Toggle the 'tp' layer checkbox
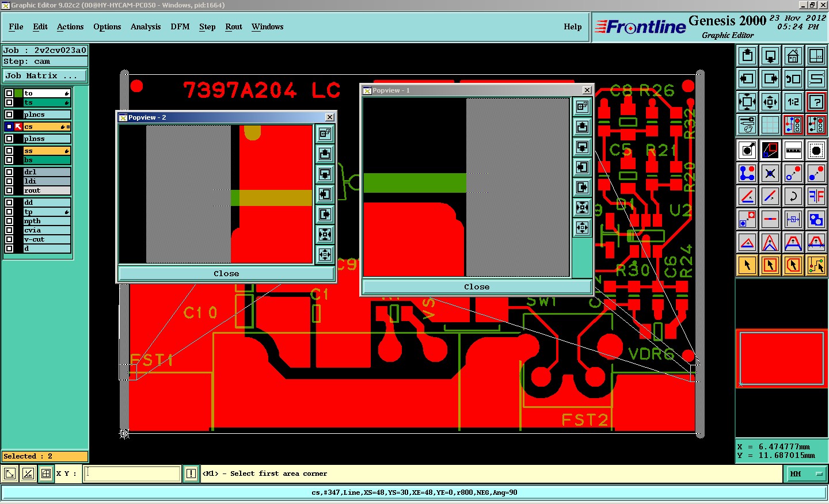Screen dimensions: 829x504 tap(9, 212)
